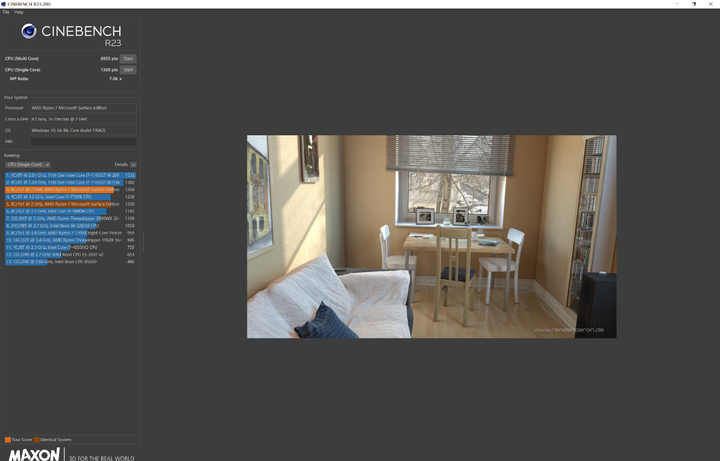Image resolution: width=720 pixels, height=461 pixels.
Task: Click the 1268 pts single core score
Action: [109, 70]
